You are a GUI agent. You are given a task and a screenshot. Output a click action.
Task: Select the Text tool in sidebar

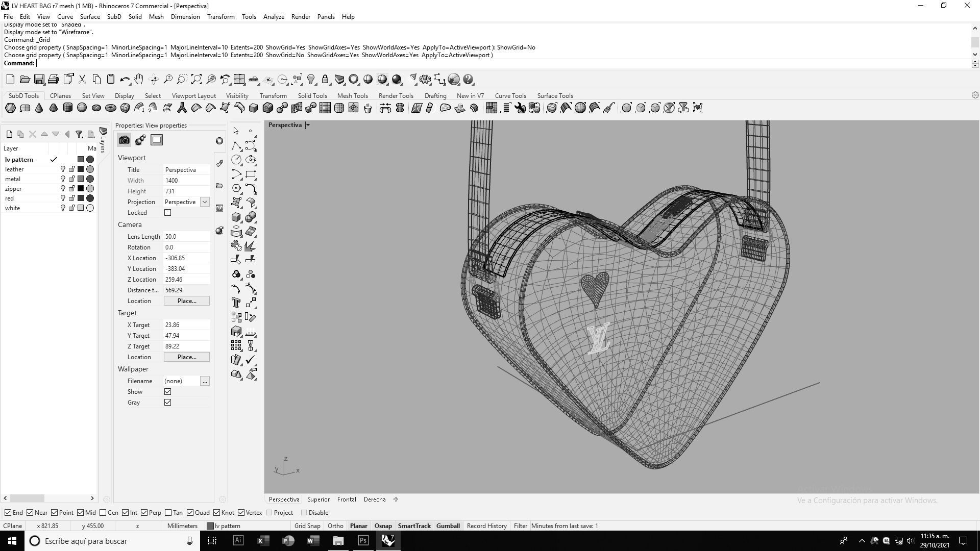click(x=236, y=303)
